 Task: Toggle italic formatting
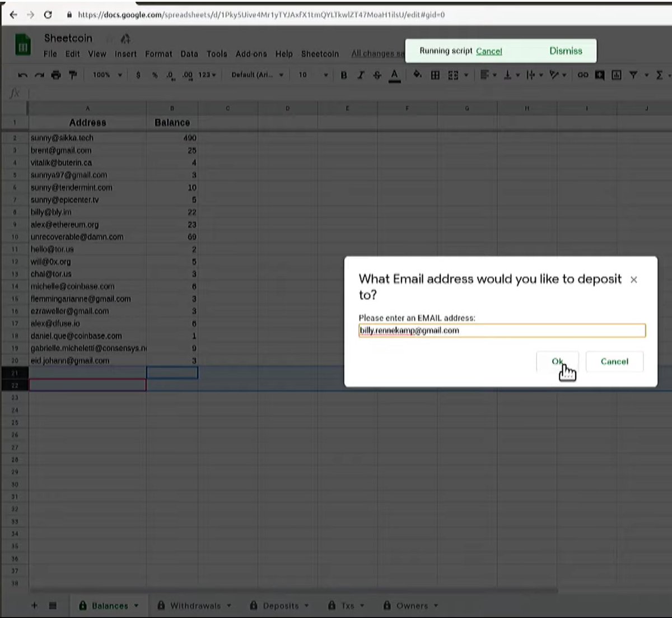pos(361,75)
